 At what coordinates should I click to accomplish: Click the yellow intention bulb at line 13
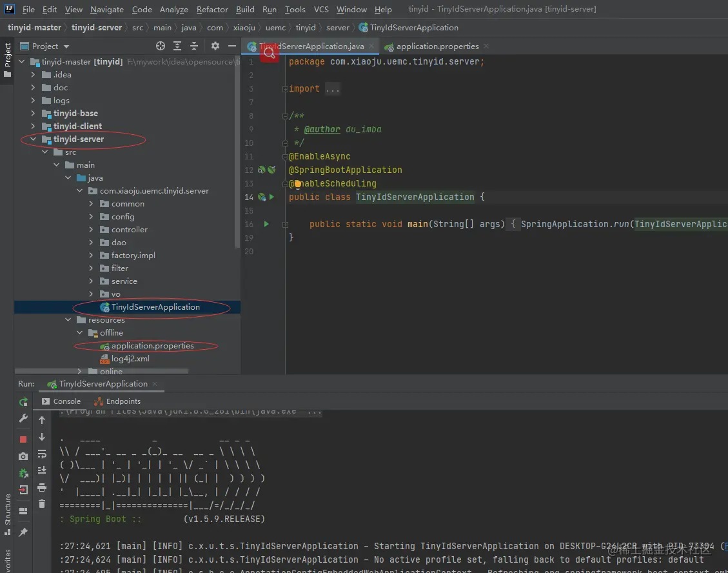298,184
